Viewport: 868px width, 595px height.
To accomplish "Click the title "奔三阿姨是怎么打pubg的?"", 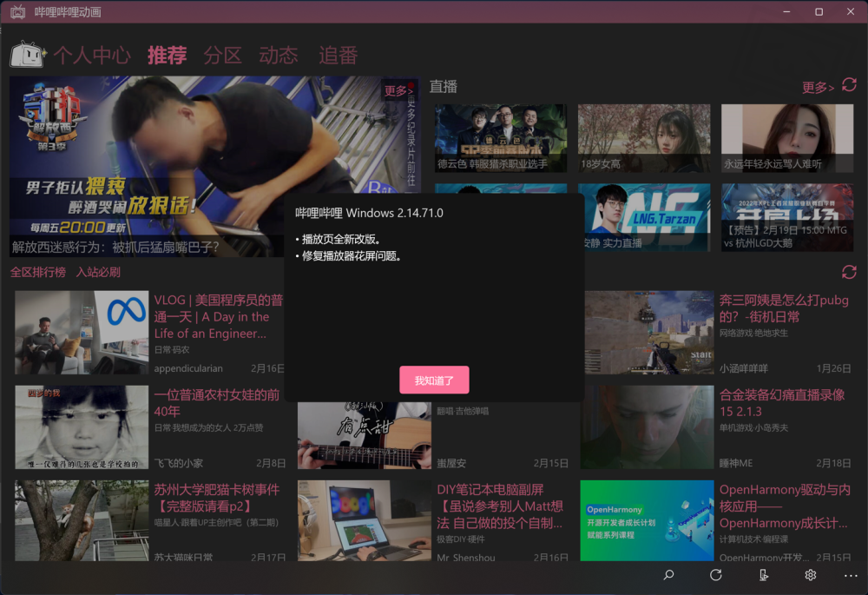I will (x=784, y=308).
